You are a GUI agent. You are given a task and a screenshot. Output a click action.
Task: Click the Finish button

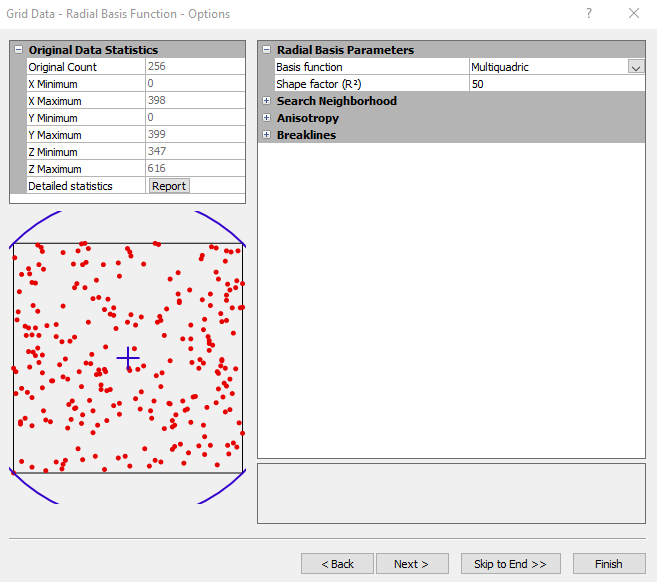(x=609, y=564)
